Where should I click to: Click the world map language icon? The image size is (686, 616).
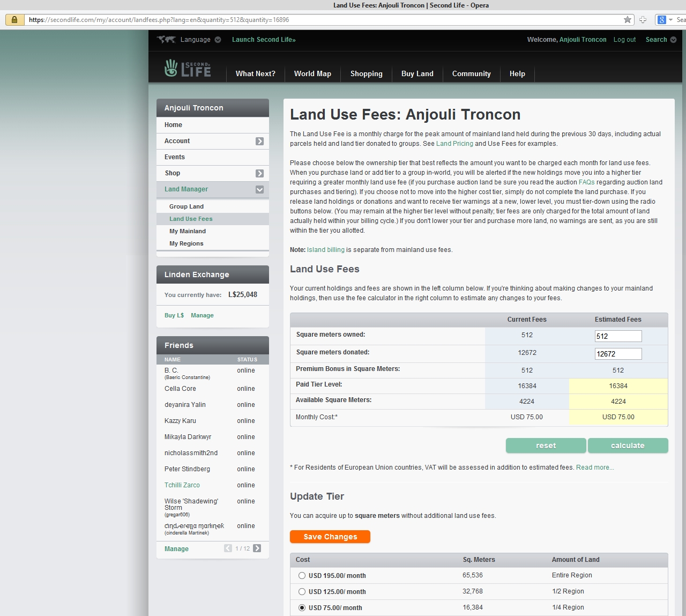tap(166, 40)
